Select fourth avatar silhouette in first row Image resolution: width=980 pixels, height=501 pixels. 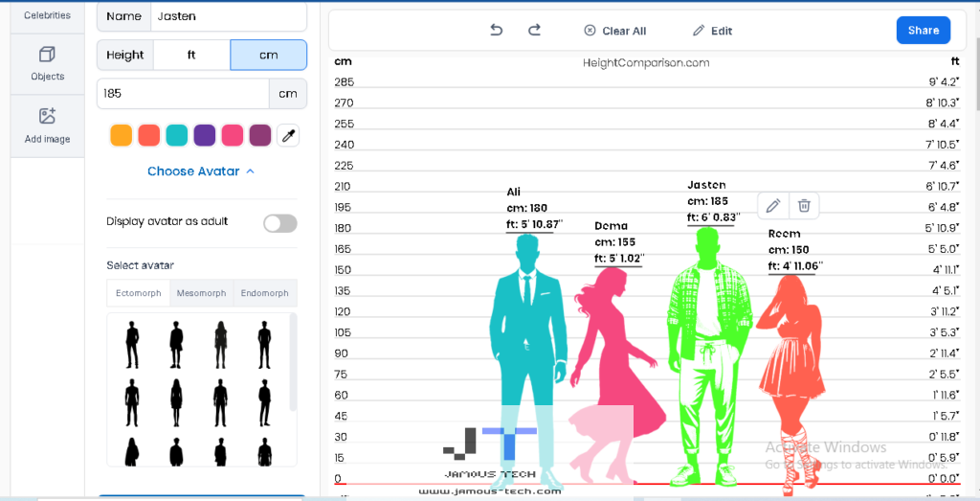[264, 345]
